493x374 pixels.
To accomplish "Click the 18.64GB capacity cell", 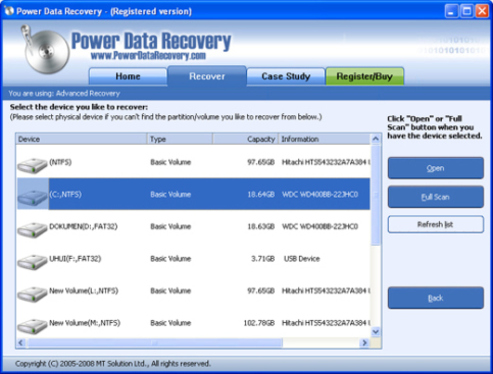I will click(261, 194).
